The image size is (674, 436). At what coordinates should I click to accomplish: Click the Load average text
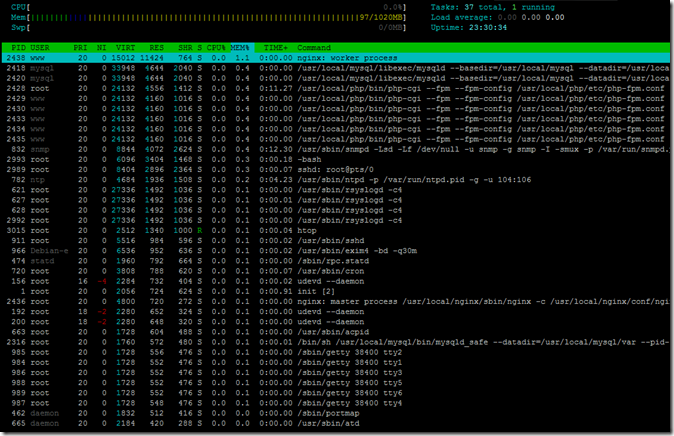pyautogui.click(x=497, y=18)
